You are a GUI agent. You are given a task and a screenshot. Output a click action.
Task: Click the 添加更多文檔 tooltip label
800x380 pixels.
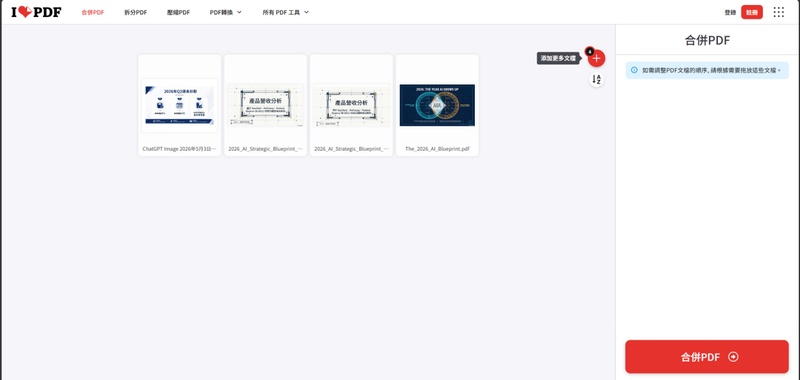(558, 58)
